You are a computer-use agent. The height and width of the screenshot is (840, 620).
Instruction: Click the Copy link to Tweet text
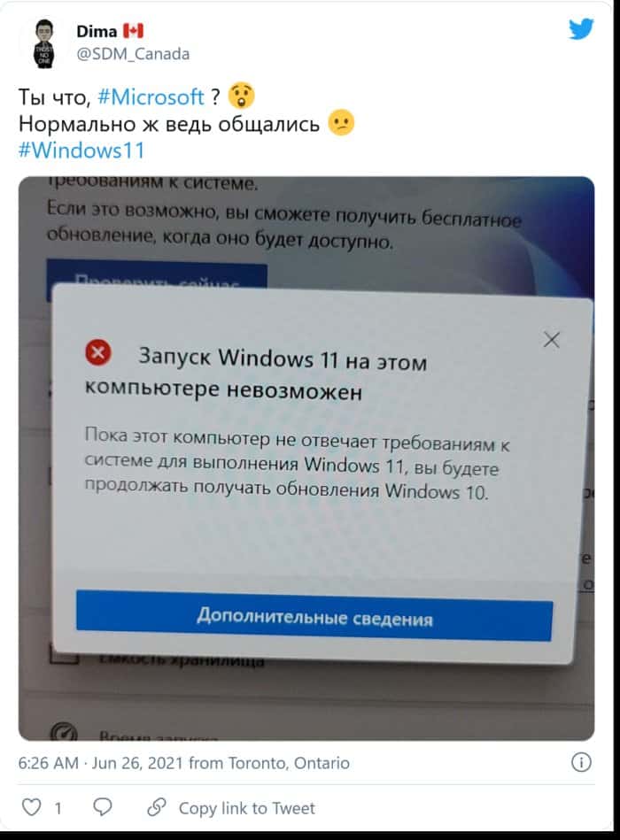click(x=246, y=808)
